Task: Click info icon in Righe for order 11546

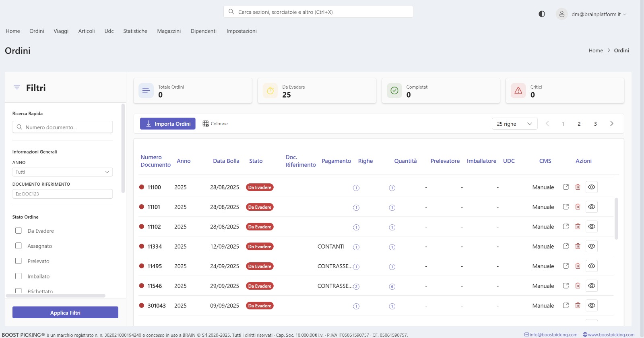Action: pyautogui.click(x=356, y=286)
